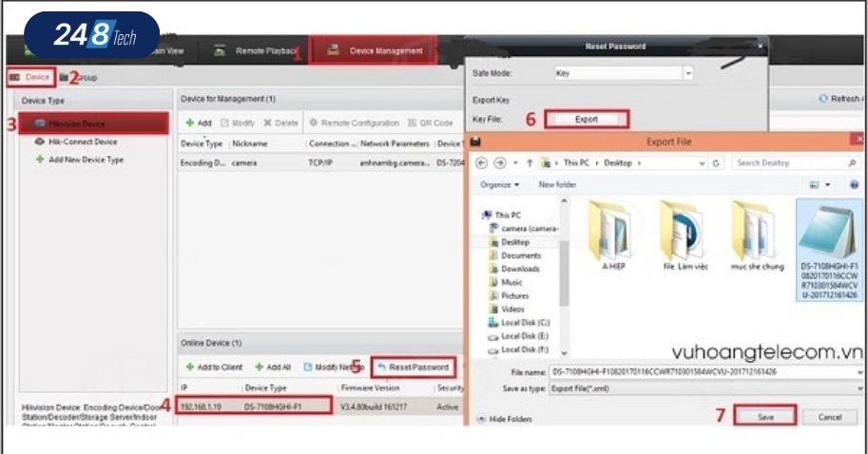Click the Modify device button
The image size is (868, 454).
238,123
